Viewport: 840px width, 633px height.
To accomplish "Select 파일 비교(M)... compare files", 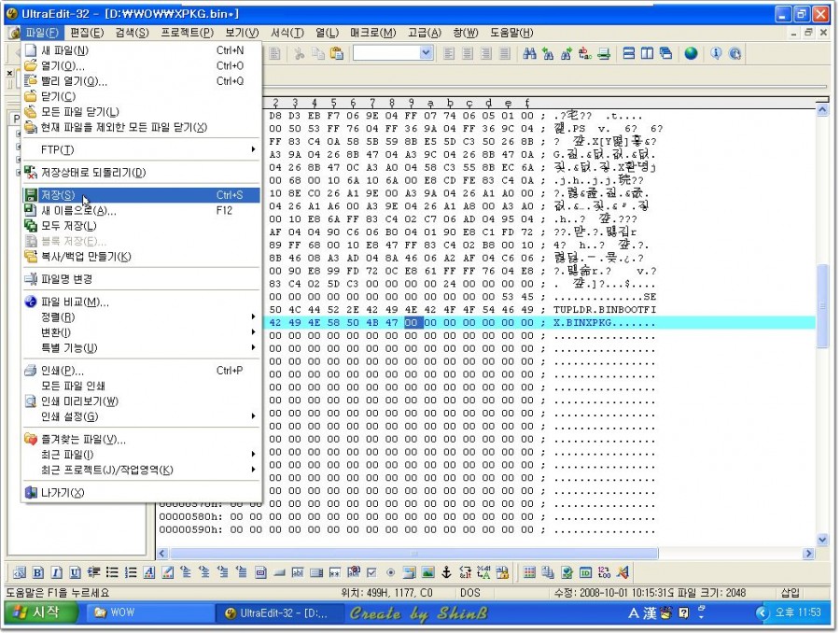I will tap(142, 302).
